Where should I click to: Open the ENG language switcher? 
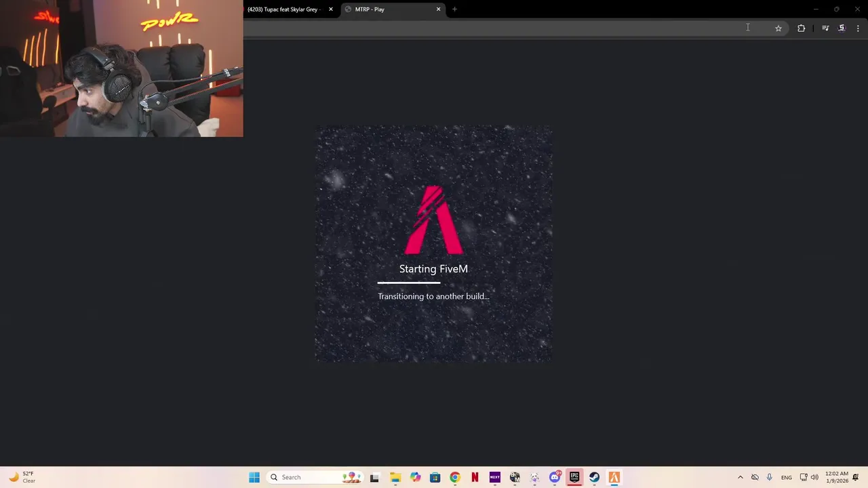(x=787, y=478)
